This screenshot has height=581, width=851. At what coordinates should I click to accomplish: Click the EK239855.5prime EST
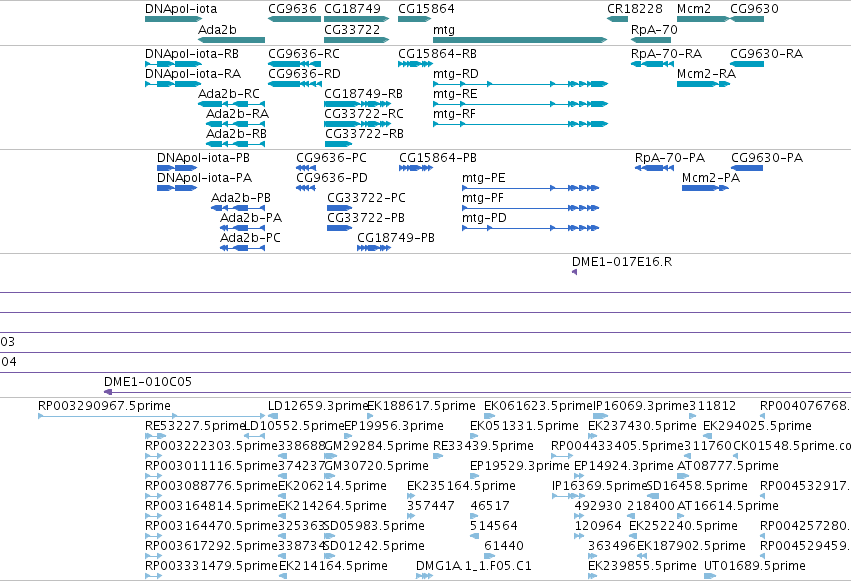click(x=592, y=576)
